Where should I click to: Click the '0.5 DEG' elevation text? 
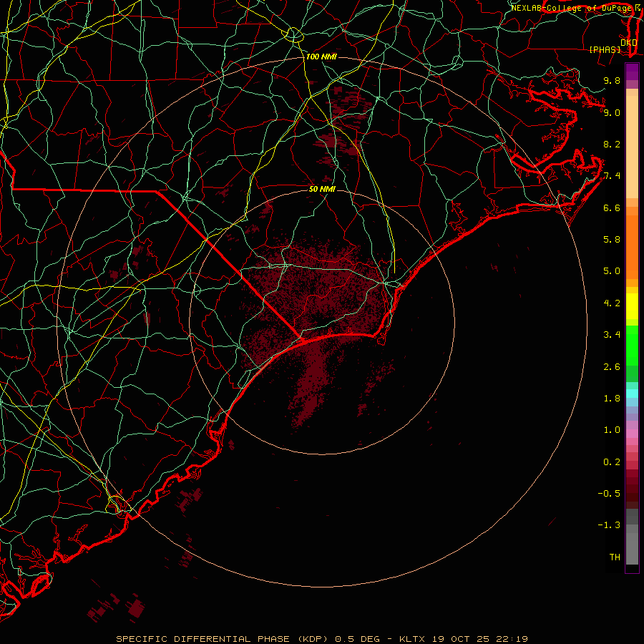357,639
